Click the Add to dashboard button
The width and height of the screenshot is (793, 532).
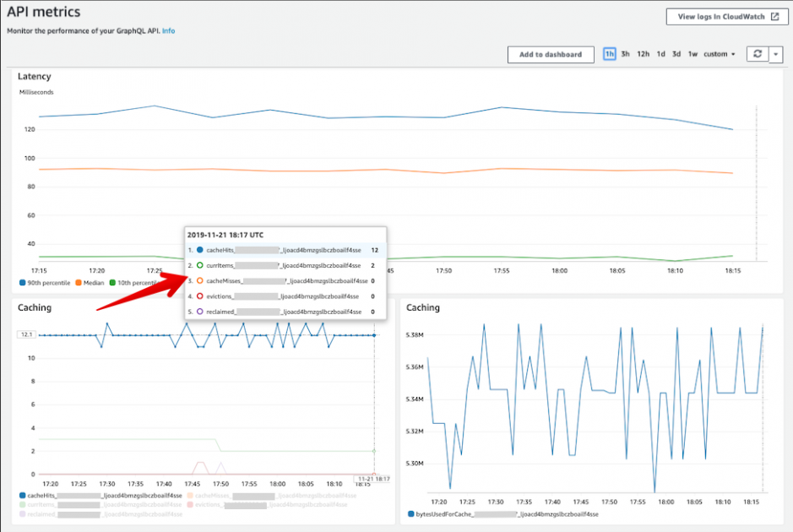550,54
